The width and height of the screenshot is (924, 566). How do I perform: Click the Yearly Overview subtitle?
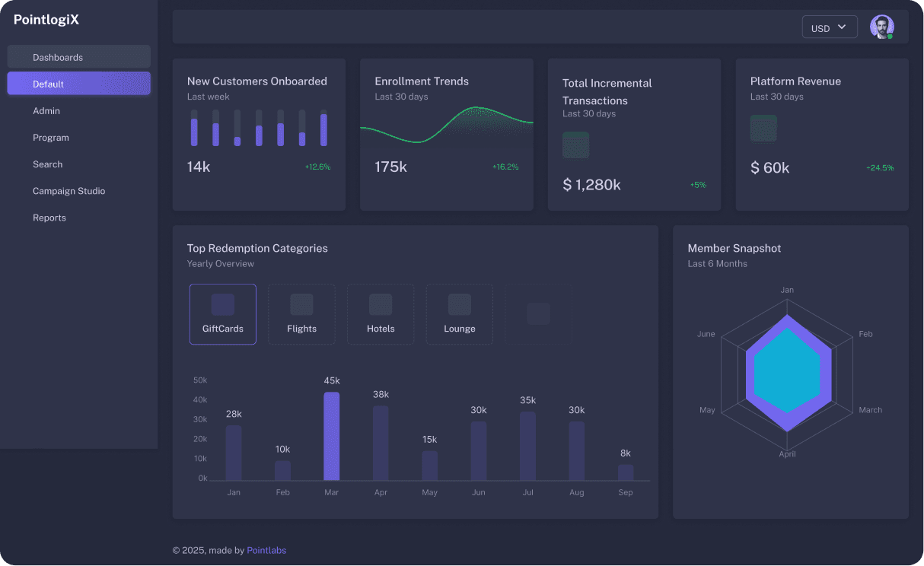[221, 264]
